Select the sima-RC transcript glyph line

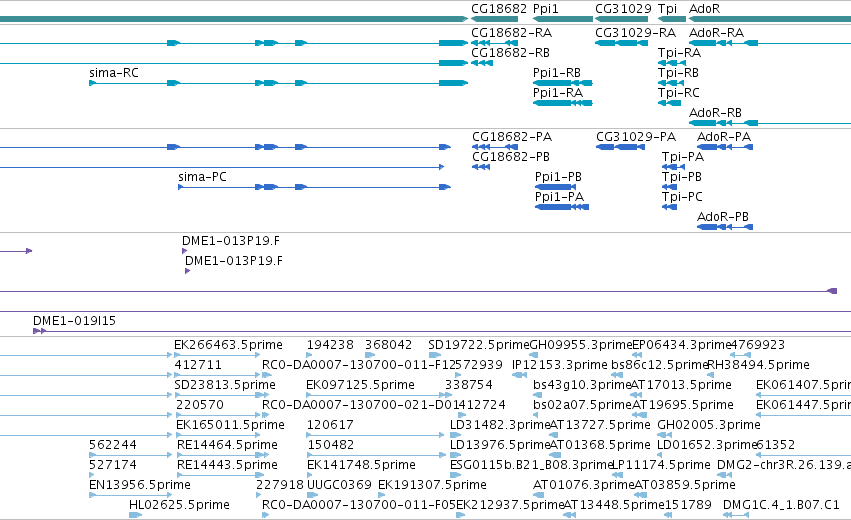point(278,83)
